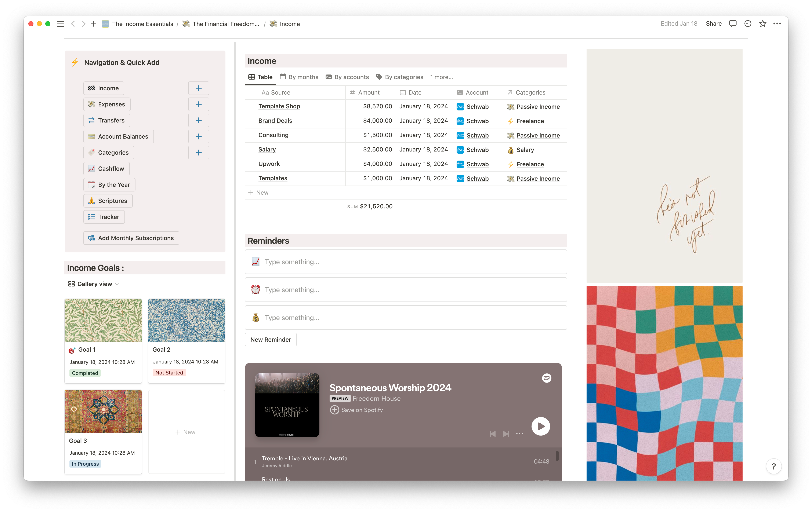Click the second reminder input field
The height and width of the screenshot is (512, 812).
(x=406, y=290)
